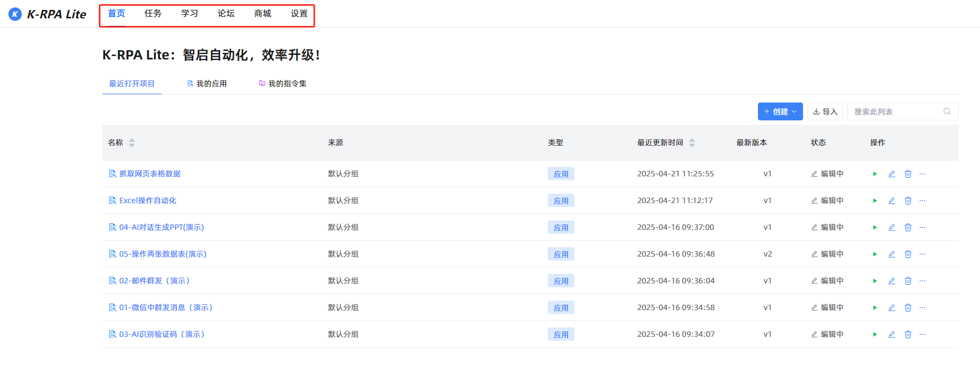Switch to 我的应用 tab
The width and height of the screenshot is (980, 375).
pos(207,84)
